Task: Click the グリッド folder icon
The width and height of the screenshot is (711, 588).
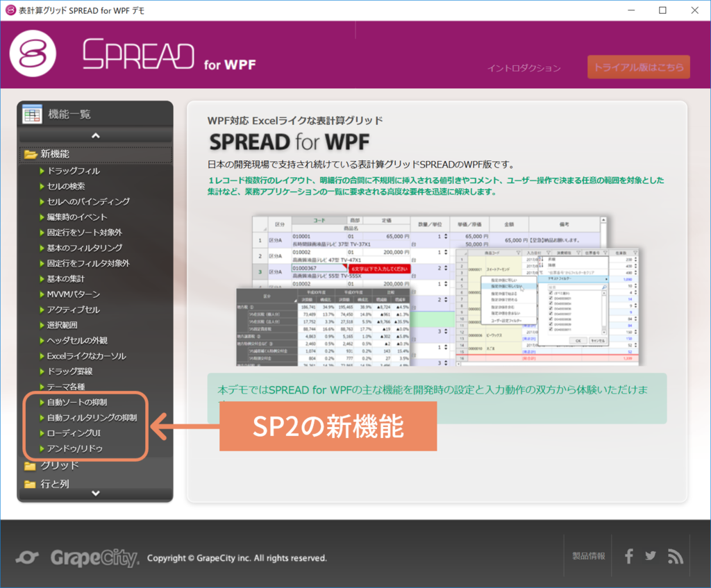Action: point(30,466)
